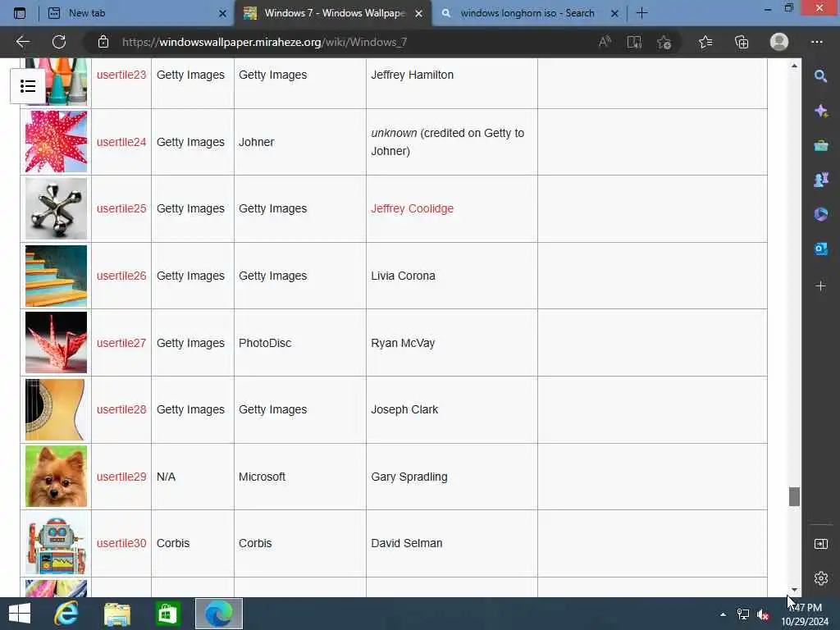Open Microsoft 365 sidebar icon
Screen dimensions: 840x630
point(820,214)
